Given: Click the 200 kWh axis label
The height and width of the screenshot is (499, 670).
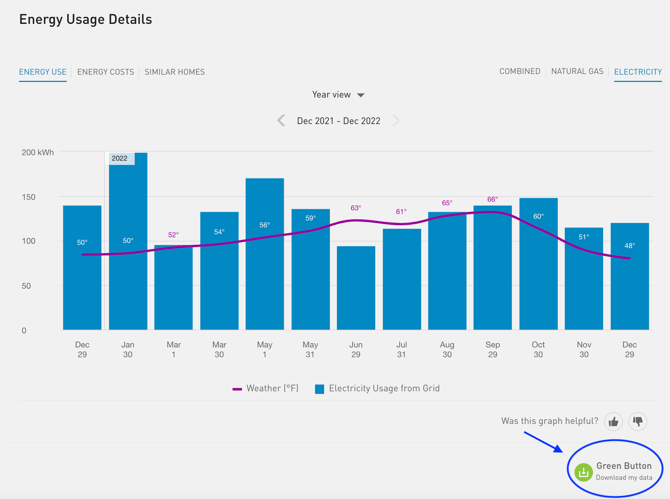Looking at the screenshot, I should point(38,153).
